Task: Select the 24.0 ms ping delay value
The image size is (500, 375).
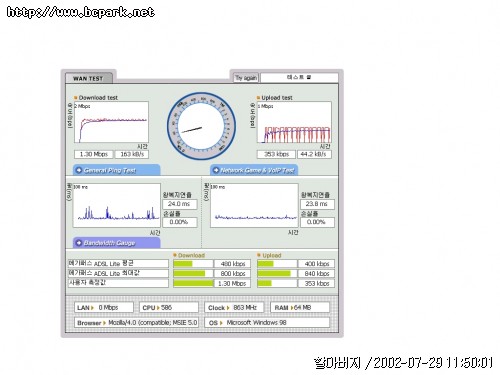Action: (x=179, y=204)
